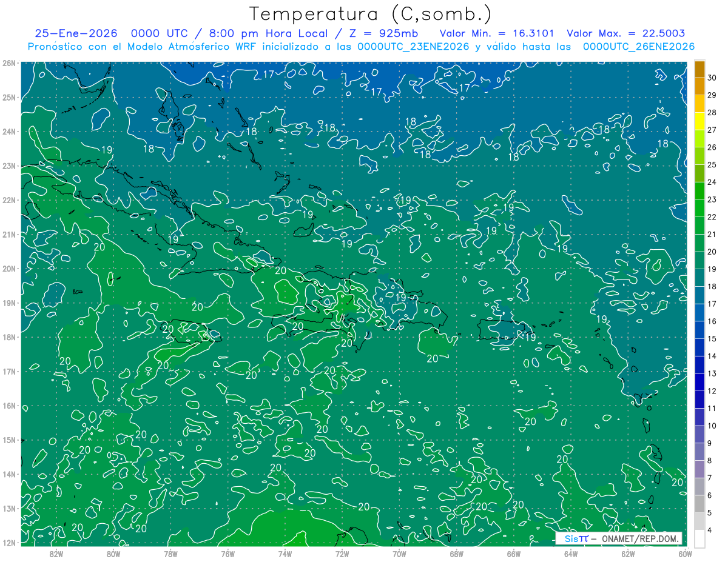Click the dark orange swatch above legend 30
This screenshot has width=728, height=562.
[x=699, y=69]
